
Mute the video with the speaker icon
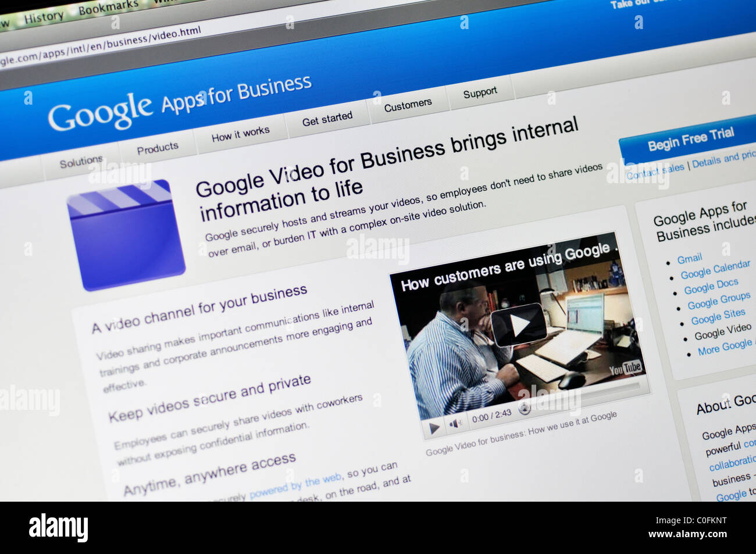pyautogui.click(x=455, y=424)
